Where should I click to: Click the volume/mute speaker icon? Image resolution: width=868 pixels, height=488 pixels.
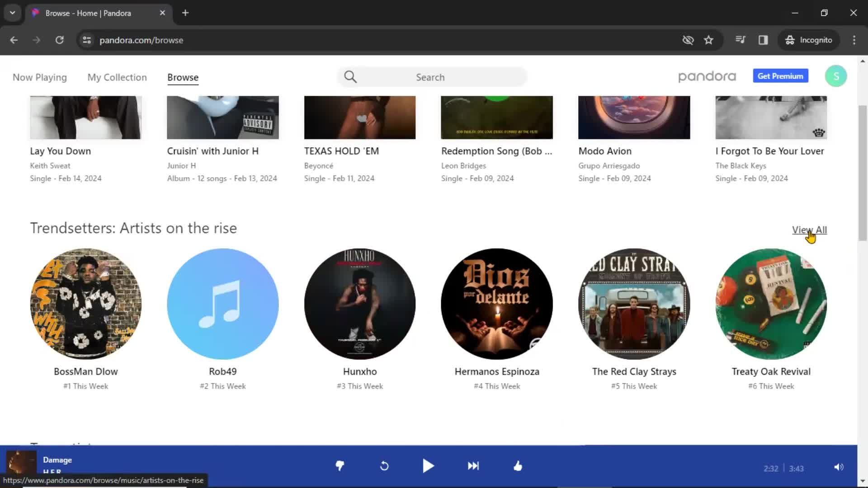(x=838, y=467)
